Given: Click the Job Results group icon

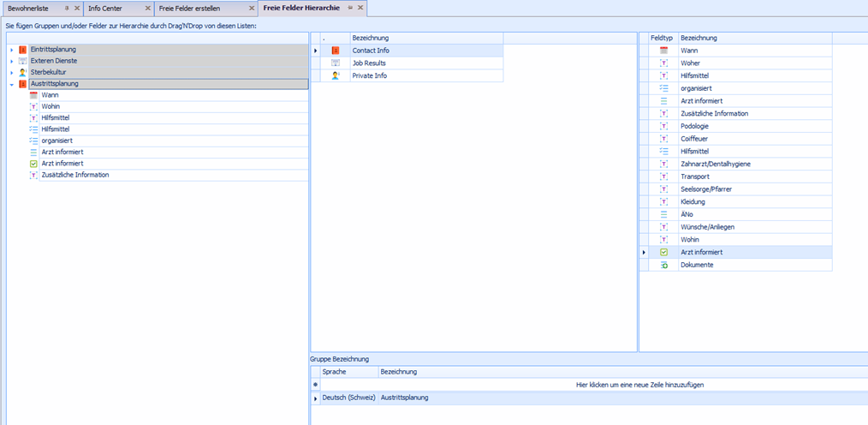Looking at the screenshot, I should click(x=336, y=63).
